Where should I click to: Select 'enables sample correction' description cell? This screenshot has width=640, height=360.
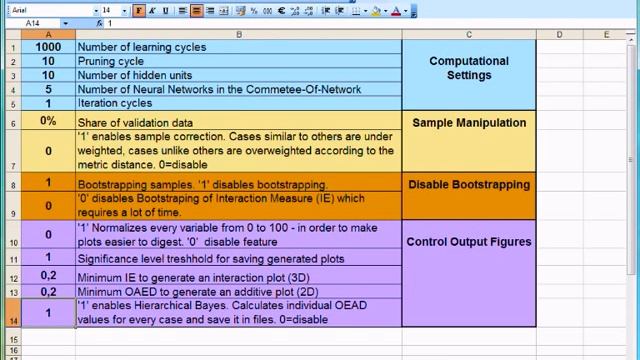pos(239,151)
